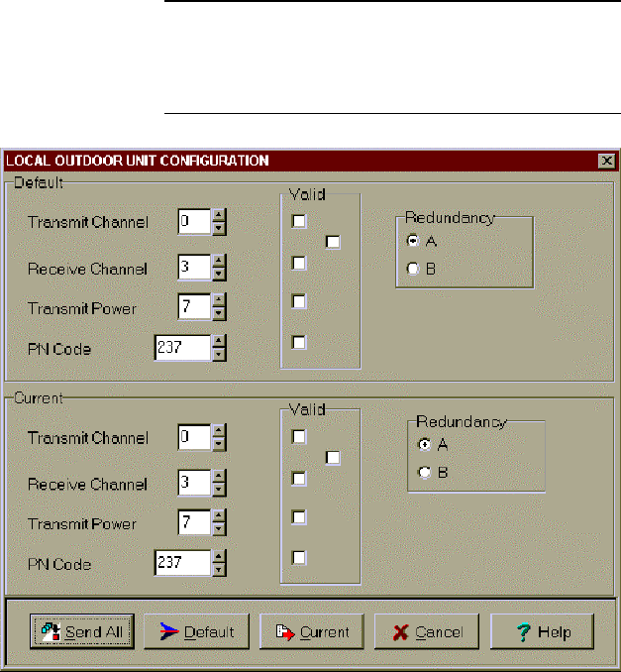621x672 pixels.
Task: Increase Default Receive Channel with up arrow
Action: pyautogui.click(x=219, y=261)
